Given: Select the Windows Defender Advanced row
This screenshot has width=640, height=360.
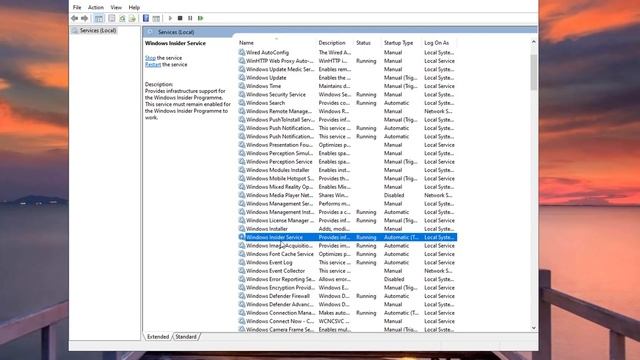Looking at the screenshot, I should [x=347, y=304].
